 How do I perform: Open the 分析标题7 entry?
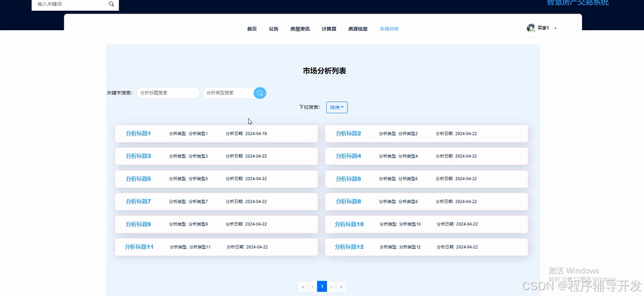[x=138, y=201]
